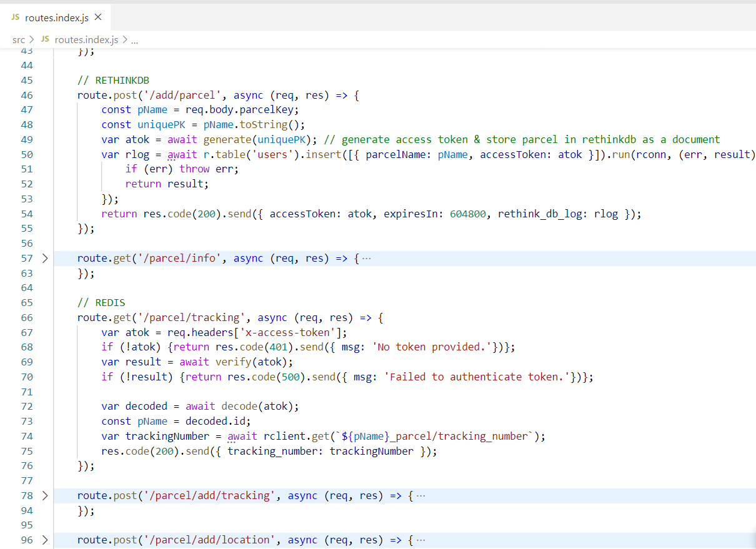The width and height of the screenshot is (756, 549).
Task: Click the '// RETHINKDB' comment
Action: click(x=113, y=80)
